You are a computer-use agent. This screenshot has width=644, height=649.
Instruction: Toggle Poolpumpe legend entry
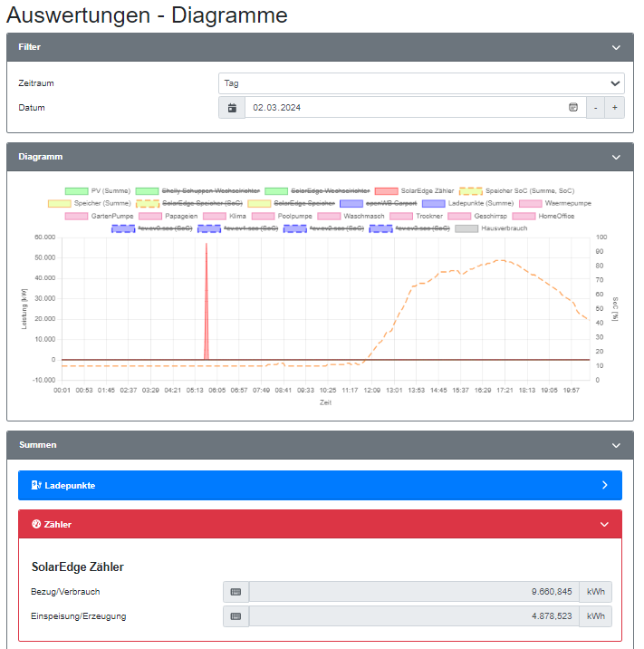(x=282, y=216)
